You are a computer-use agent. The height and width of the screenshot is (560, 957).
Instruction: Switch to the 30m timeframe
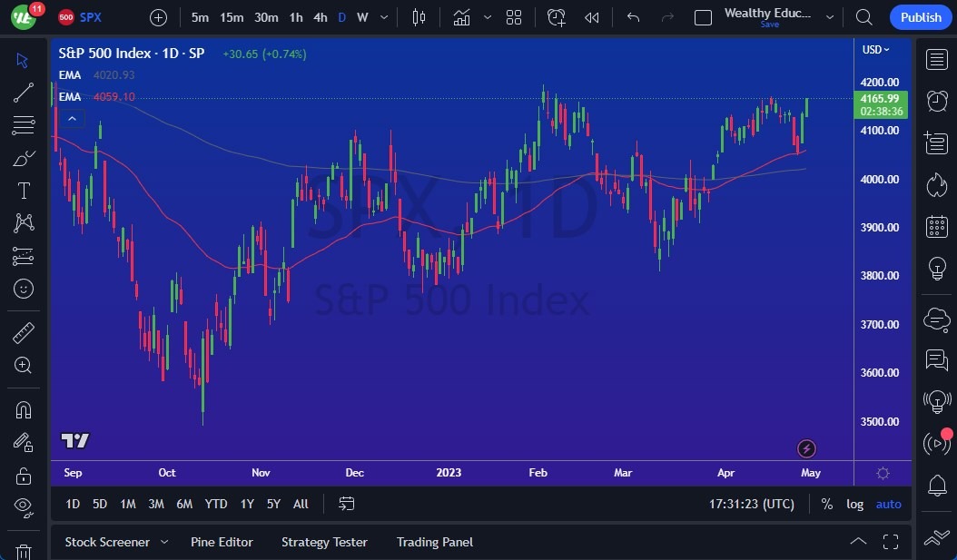point(266,17)
